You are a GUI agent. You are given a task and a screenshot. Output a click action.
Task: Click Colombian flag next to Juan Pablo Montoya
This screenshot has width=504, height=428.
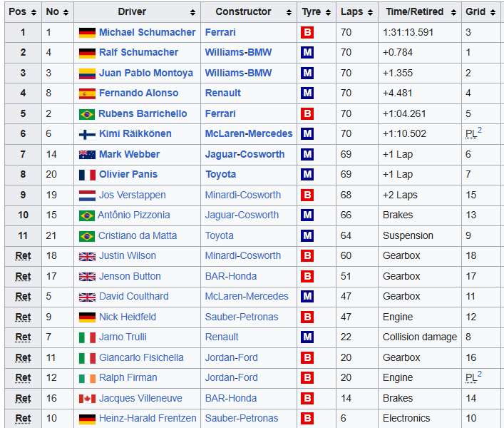coord(87,73)
